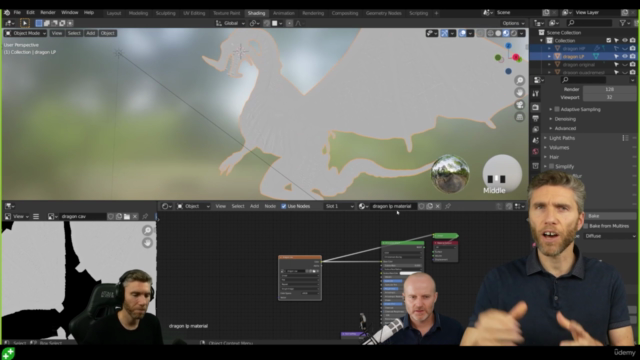Select material preview shading mode
The image size is (640, 360).
click(x=506, y=33)
